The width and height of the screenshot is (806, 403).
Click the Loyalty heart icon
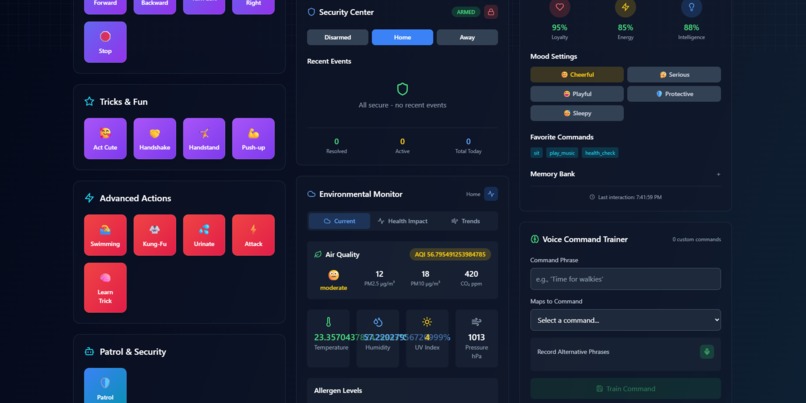[x=560, y=7]
